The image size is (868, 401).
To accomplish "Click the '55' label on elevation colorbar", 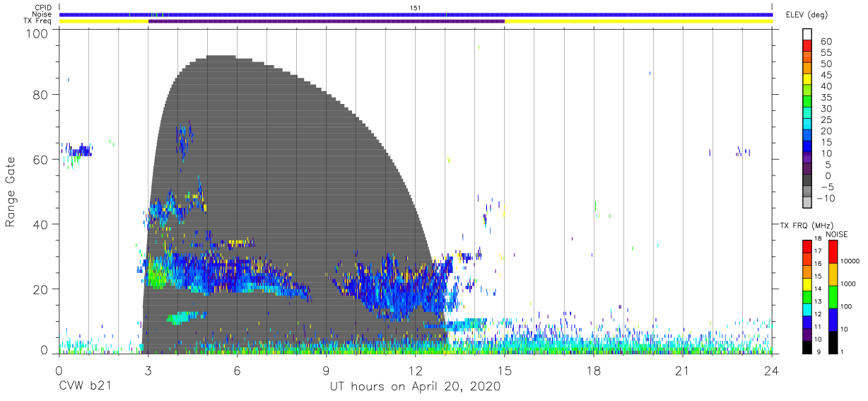I will tap(826, 53).
